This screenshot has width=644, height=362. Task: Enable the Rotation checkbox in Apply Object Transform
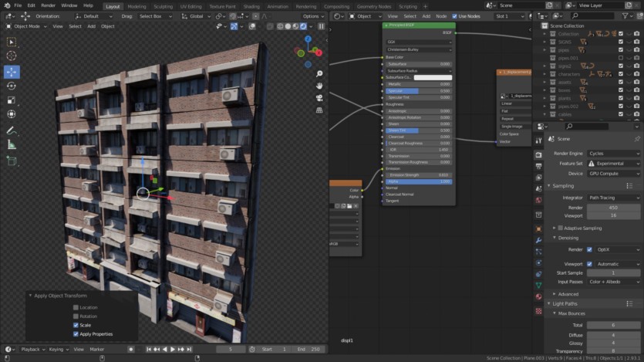click(x=76, y=316)
